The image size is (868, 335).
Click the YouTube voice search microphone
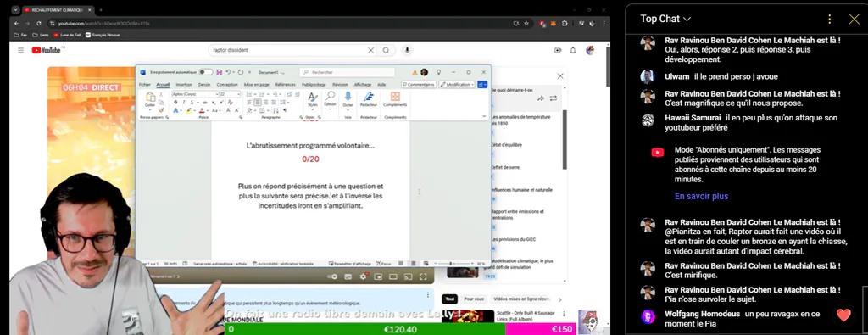(x=408, y=50)
